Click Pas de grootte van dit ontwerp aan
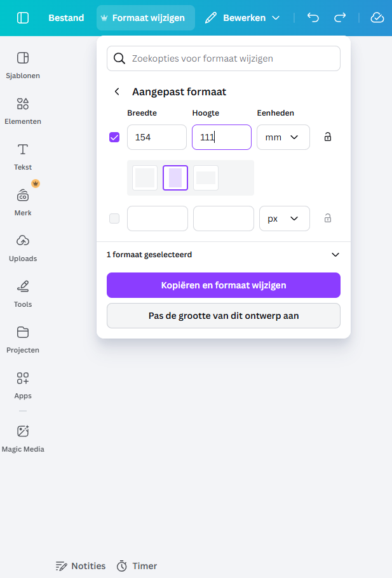Screen dimensions: 392x578 [223, 316]
